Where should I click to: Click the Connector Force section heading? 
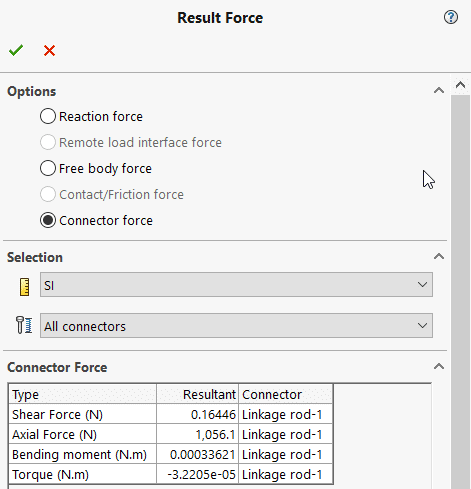[x=57, y=367]
